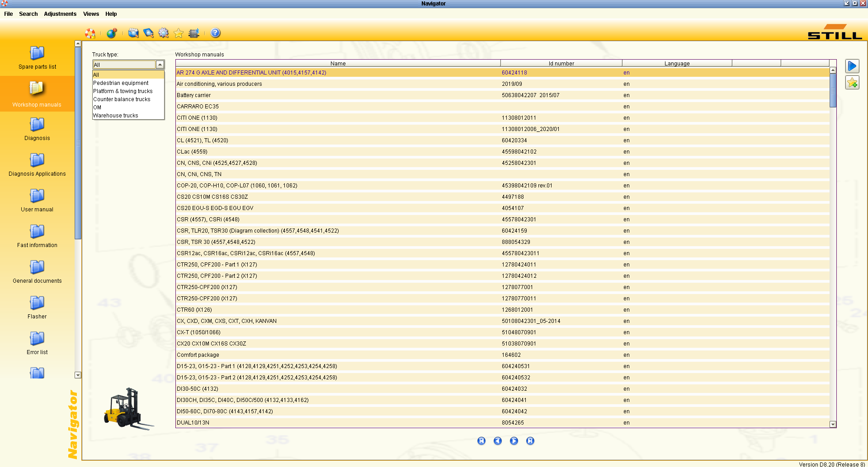The image size is (868, 467).
Task: Select CL (4521), TL (4520) manual
Action: pos(503,140)
